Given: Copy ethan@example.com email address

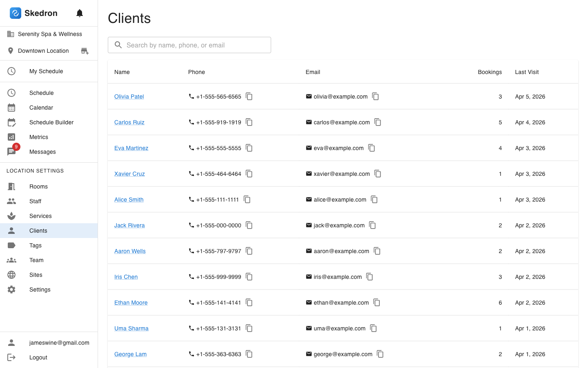Looking at the screenshot, I should (x=376, y=303).
